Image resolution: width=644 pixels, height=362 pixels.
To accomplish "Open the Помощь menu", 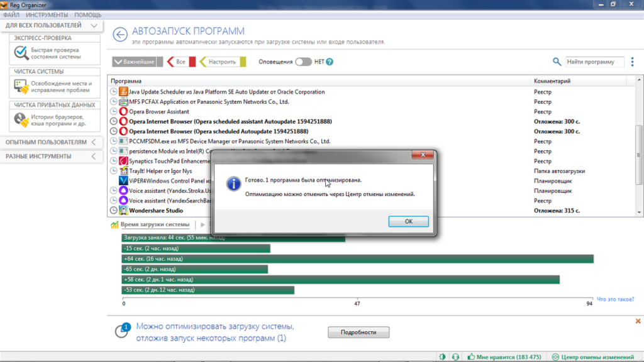I will point(87,15).
